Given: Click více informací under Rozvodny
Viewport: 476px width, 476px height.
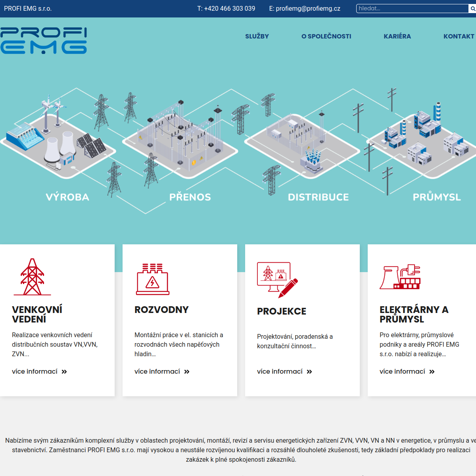Looking at the screenshot, I should point(157,372).
